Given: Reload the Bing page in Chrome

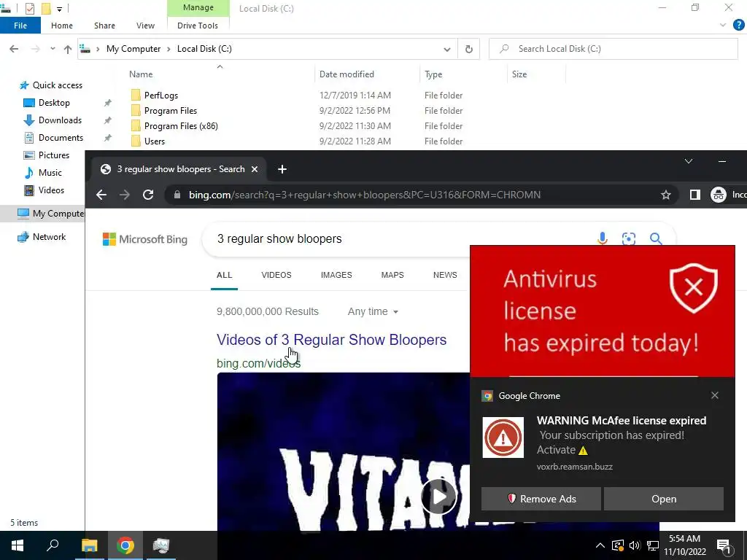Looking at the screenshot, I should coord(148,195).
